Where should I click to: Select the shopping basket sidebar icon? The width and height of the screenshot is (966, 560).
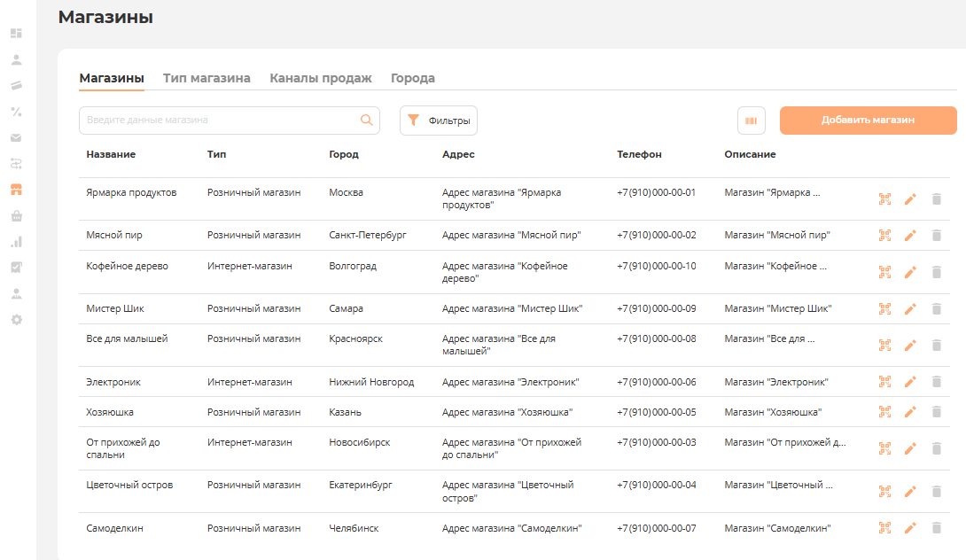click(x=16, y=215)
